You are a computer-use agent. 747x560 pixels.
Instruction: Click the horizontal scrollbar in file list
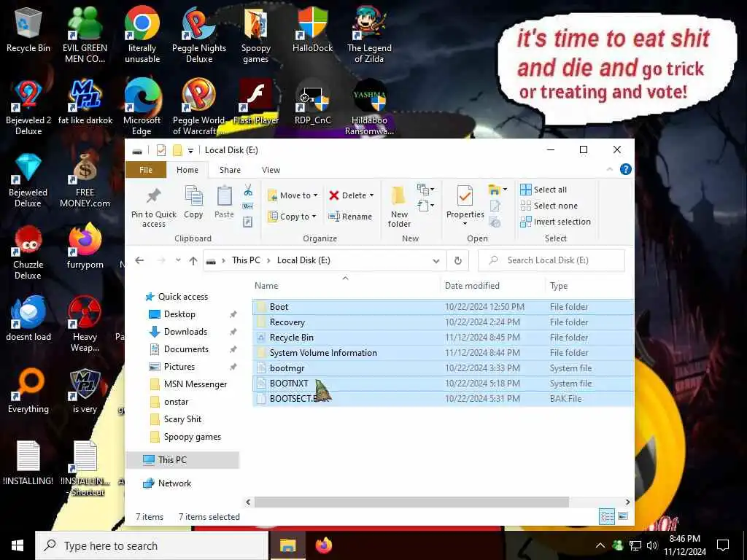point(411,502)
